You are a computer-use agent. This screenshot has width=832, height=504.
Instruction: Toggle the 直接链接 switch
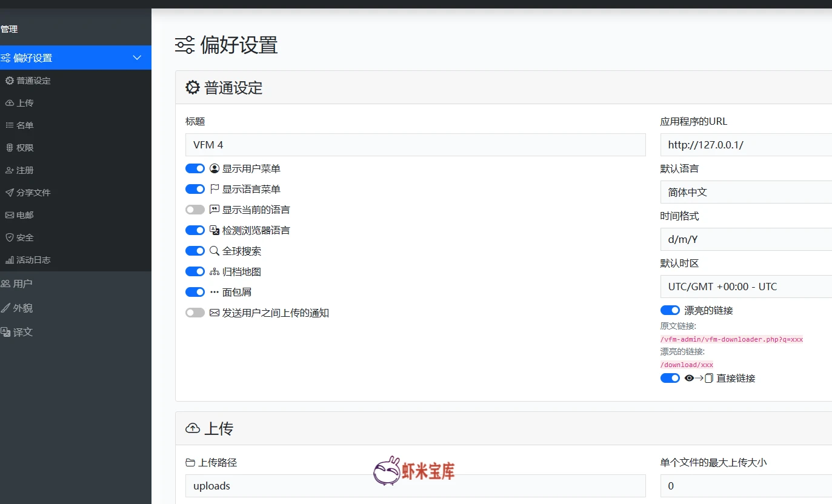pyautogui.click(x=670, y=378)
